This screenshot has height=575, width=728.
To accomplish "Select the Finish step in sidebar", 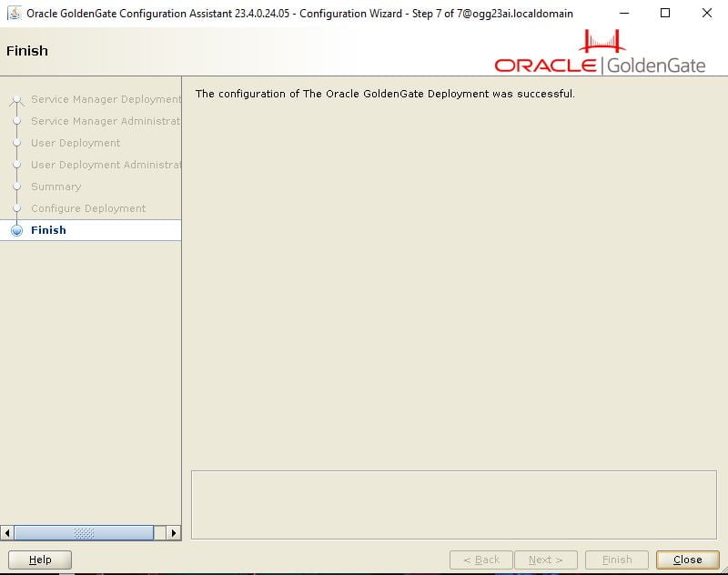I will pos(90,230).
